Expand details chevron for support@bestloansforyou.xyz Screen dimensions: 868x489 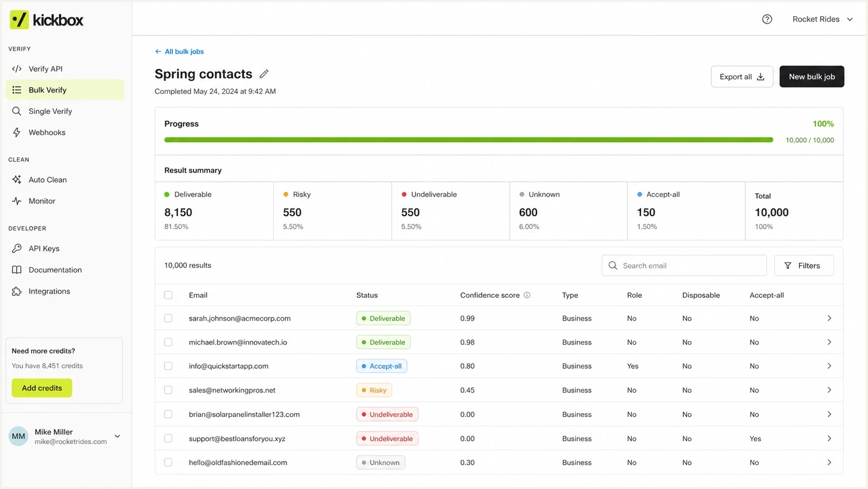coord(829,438)
